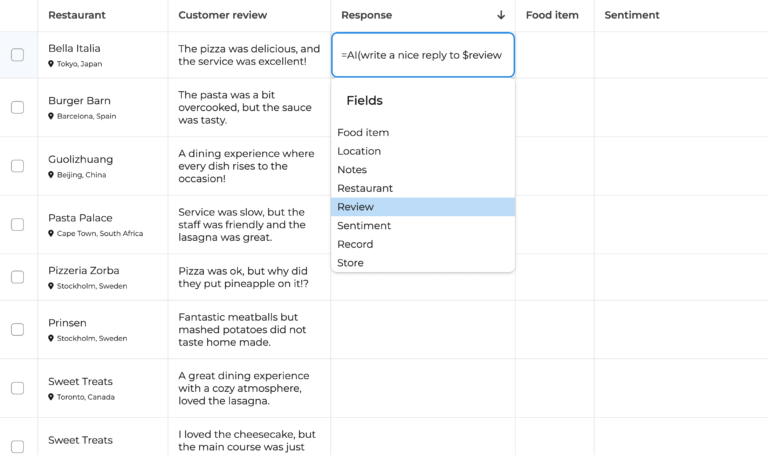Viewport: 768px width, 455px height.
Task: Click the Sentiment column header
Action: 632,15
